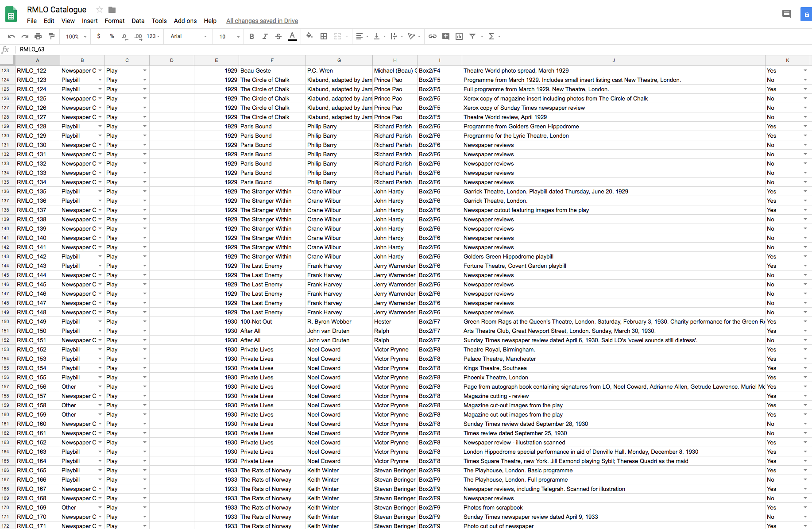Viewport: 812px width, 529px height.
Task: Print the spreadsheet with printer icon
Action: pos(38,36)
